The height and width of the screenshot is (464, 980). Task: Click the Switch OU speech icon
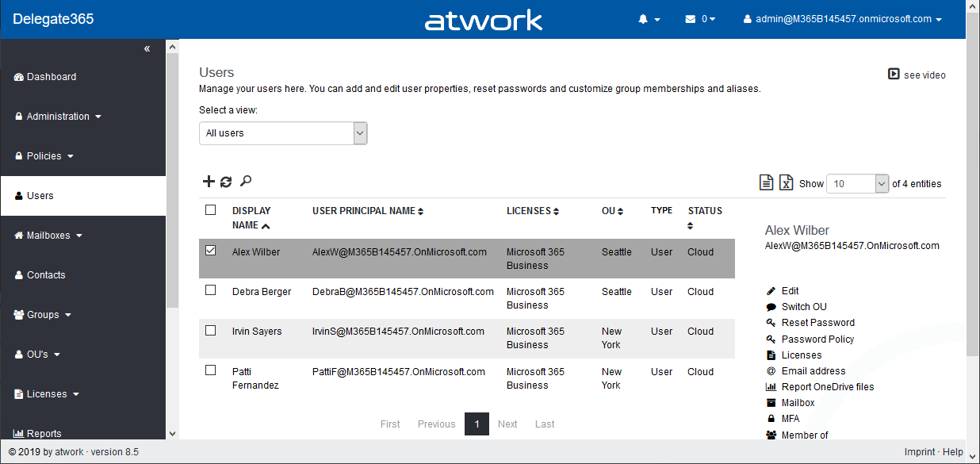pos(771,307)
